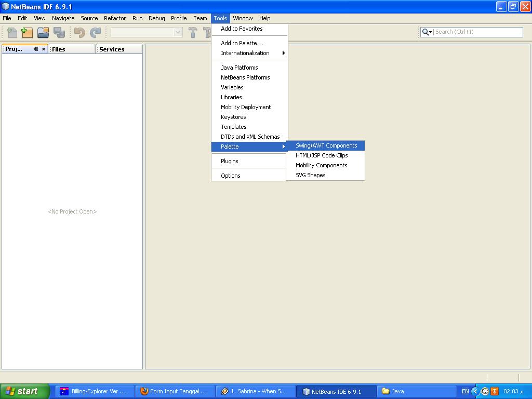Select Variables menu entry
532x399 pixels.
click(249, 87)
